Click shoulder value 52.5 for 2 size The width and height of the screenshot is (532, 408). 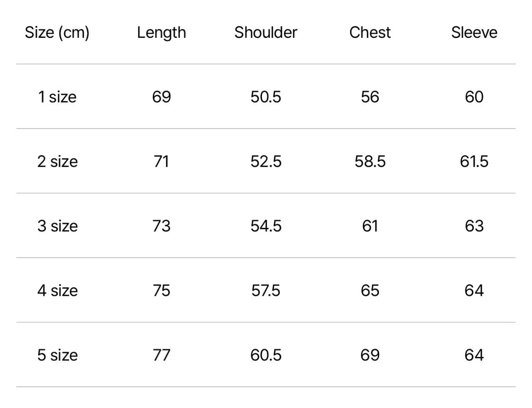[266, 162]
